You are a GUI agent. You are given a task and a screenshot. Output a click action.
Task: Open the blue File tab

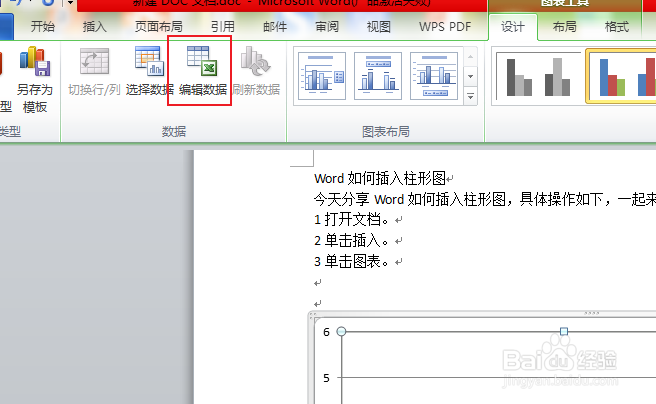pos(7,26)
